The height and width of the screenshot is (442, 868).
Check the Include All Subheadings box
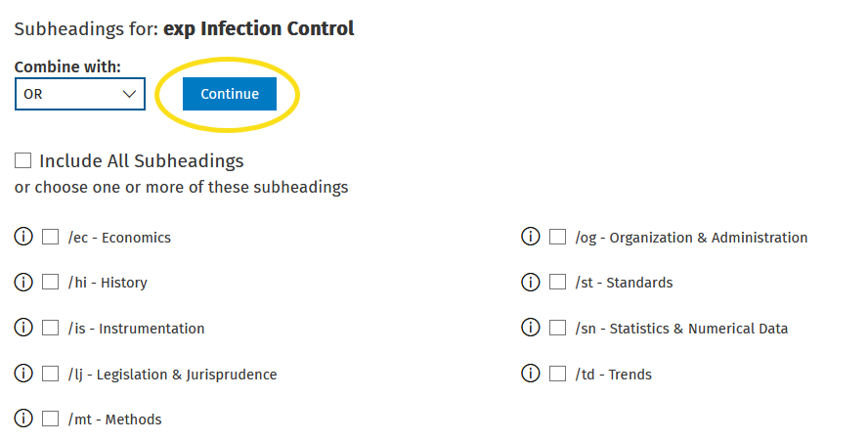click(22, 160)
